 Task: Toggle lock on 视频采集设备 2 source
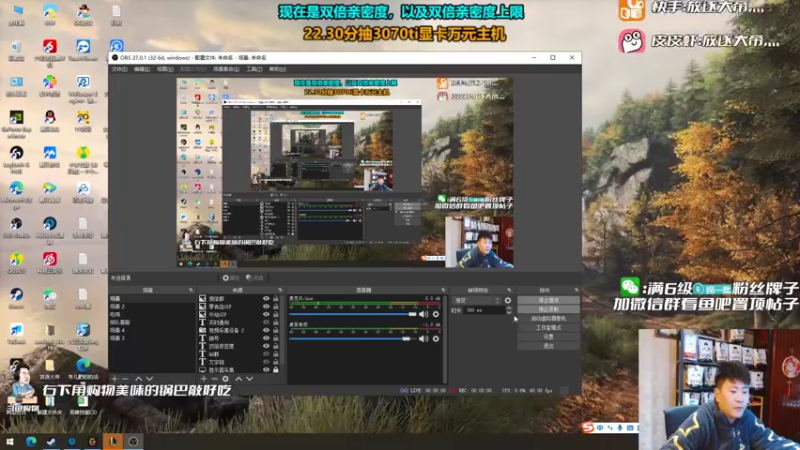pyautogui.click(x=276, y=330)
